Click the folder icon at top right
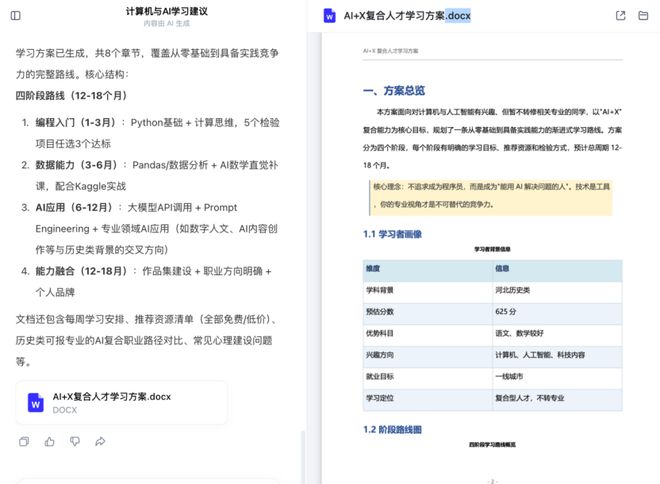660x484 pixels. click(x=643, y=16)
